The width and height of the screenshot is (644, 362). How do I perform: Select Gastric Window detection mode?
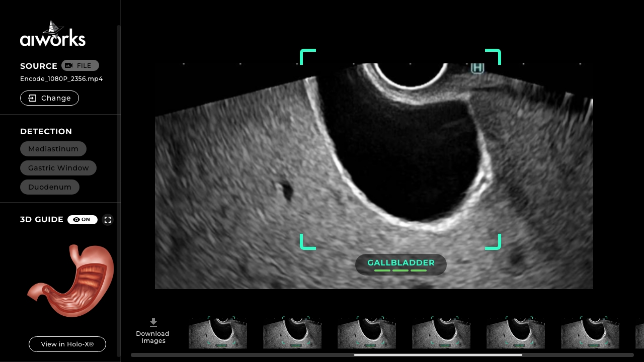pyautogui.click(x=58, y=168)
